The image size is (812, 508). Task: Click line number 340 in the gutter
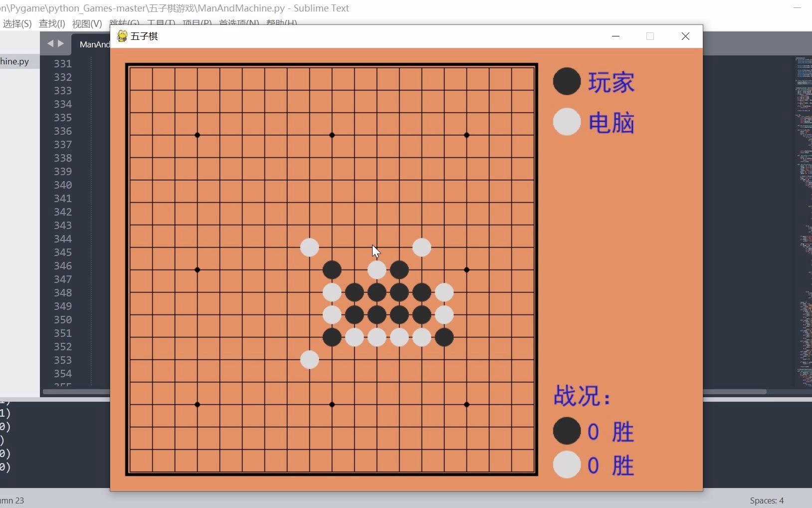click(63, 185)
